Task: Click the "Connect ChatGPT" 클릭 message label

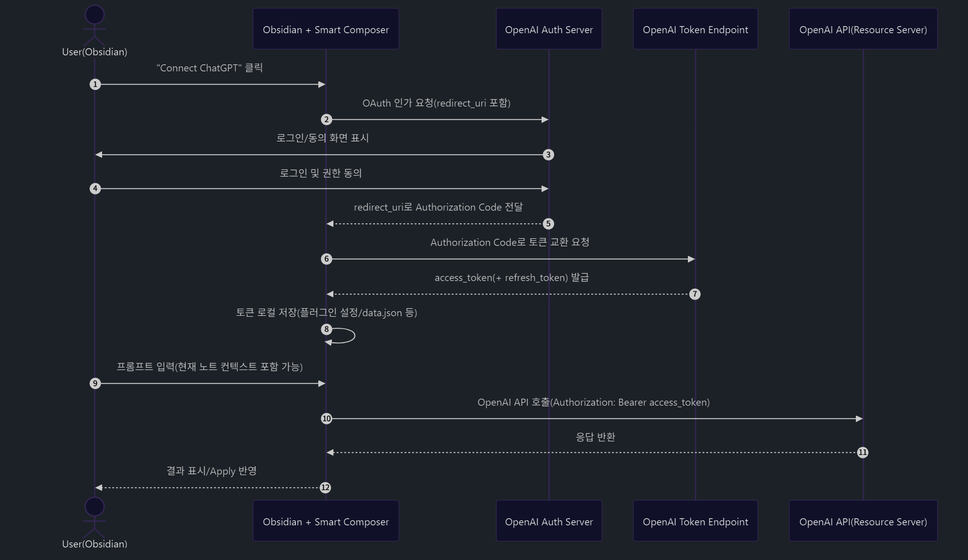Action: [x=209, y=68]
